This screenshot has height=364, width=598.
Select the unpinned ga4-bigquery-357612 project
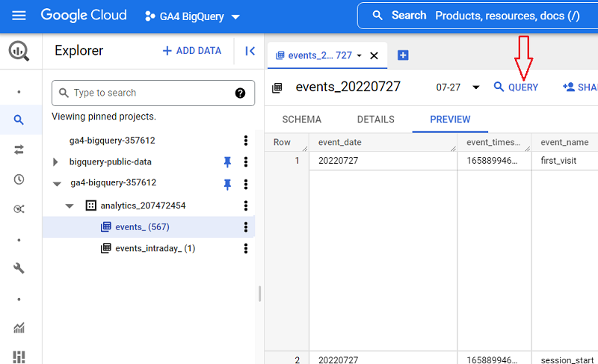pos(112,141)
